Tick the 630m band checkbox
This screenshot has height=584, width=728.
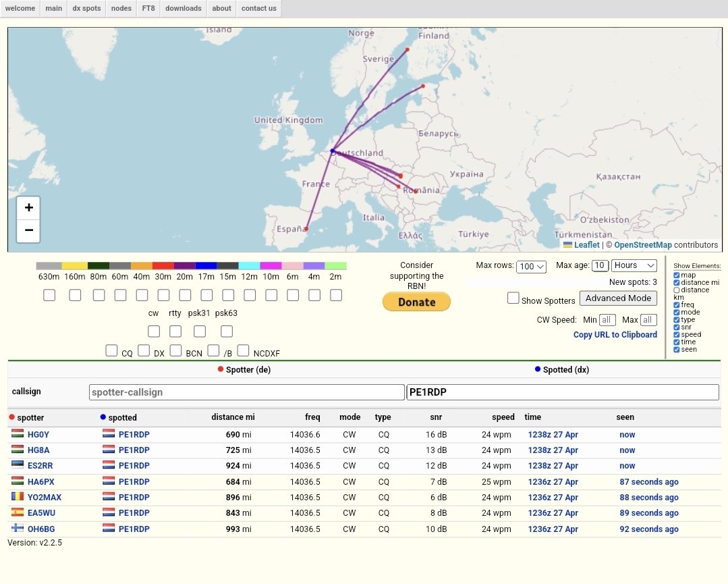(x=49, y=295)
